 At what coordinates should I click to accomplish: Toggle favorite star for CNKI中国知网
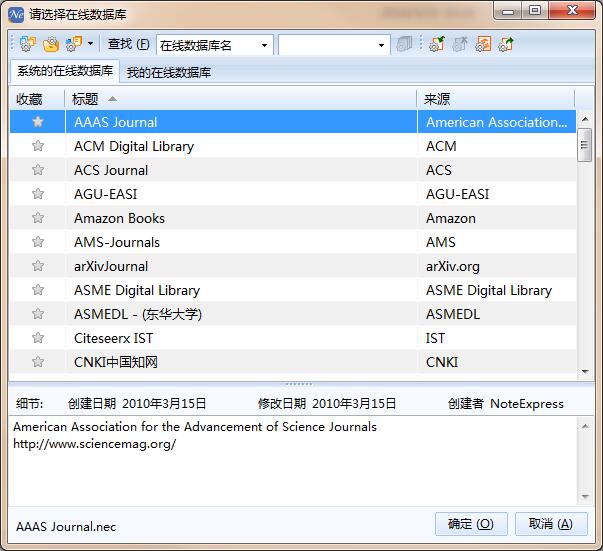tap(38, 362)
